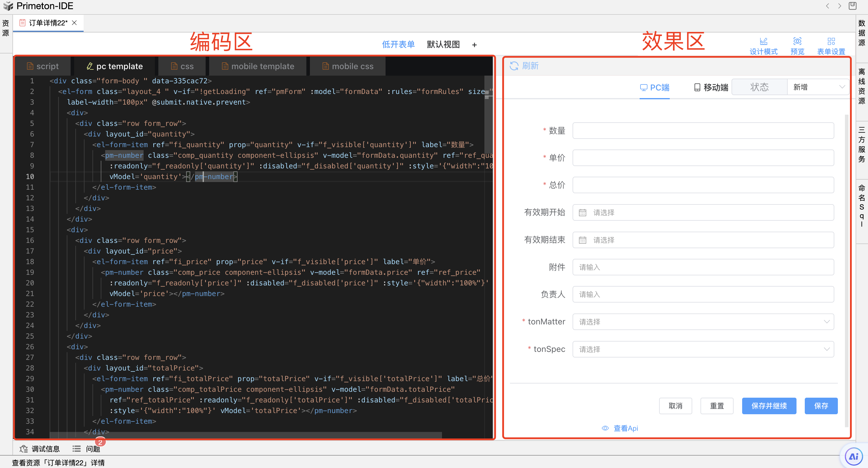The height and width of the screenshot is (468, 868).
Task: Click the 保存 save button
Action: click(821, 406)
